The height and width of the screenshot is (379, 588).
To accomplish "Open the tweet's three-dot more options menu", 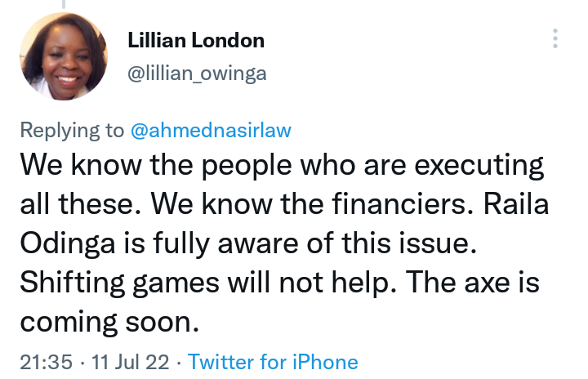I will pos(555,38).
